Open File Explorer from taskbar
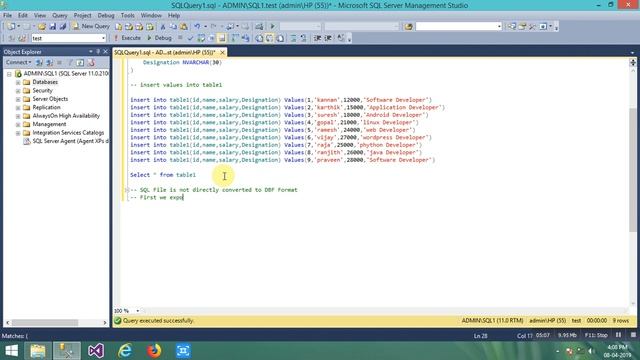 [x=38, y=351]
